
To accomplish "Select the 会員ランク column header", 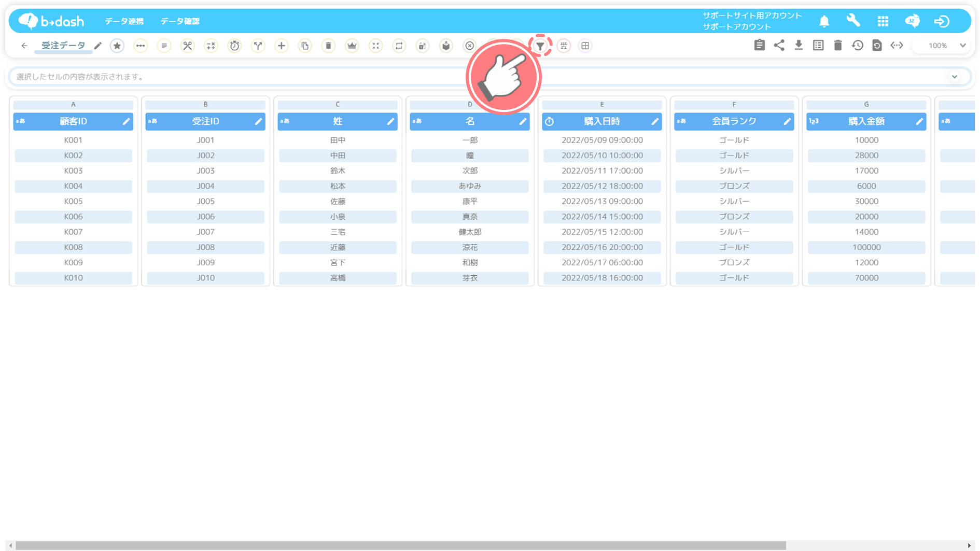I will [734, 121].
